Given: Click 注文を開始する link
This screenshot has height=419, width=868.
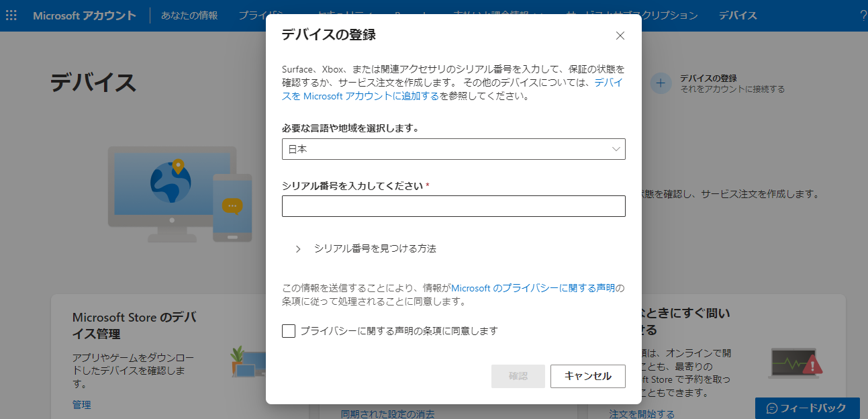Looking at the screenshot, I should pos(642,414).
